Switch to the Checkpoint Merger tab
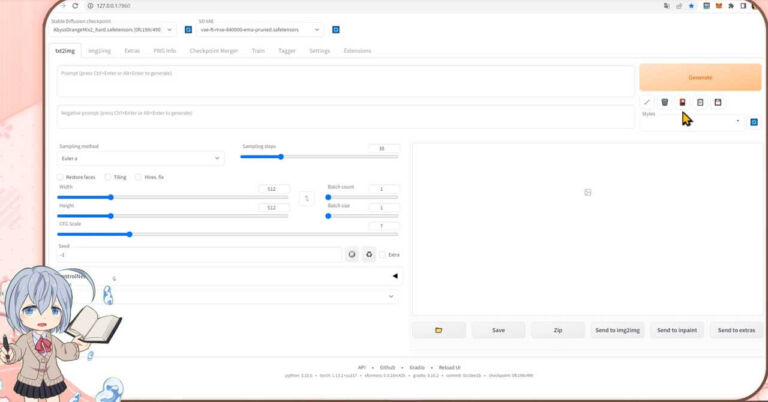 pos(211,50)
